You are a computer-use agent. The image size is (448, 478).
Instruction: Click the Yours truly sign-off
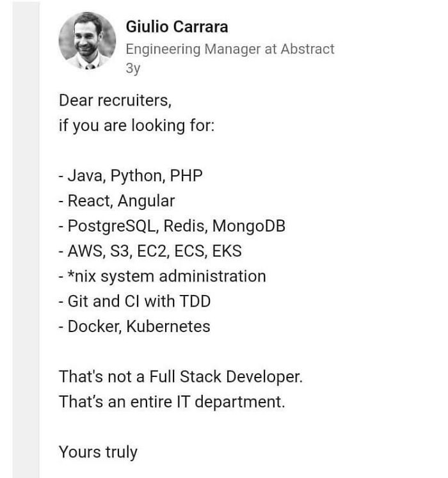pyautogui.click(x=98, y=452)
